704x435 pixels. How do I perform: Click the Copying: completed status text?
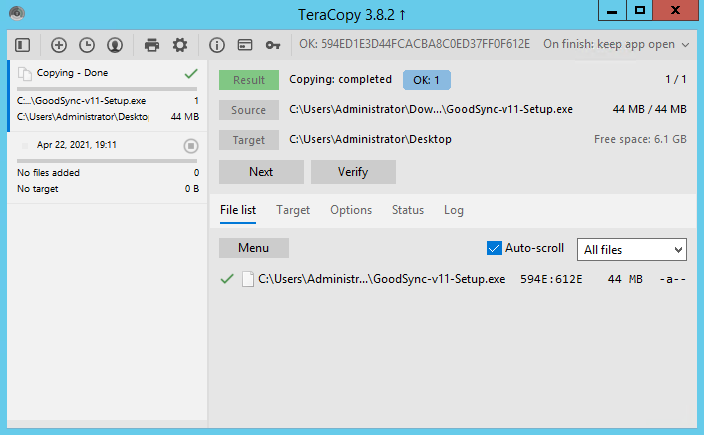340,79
